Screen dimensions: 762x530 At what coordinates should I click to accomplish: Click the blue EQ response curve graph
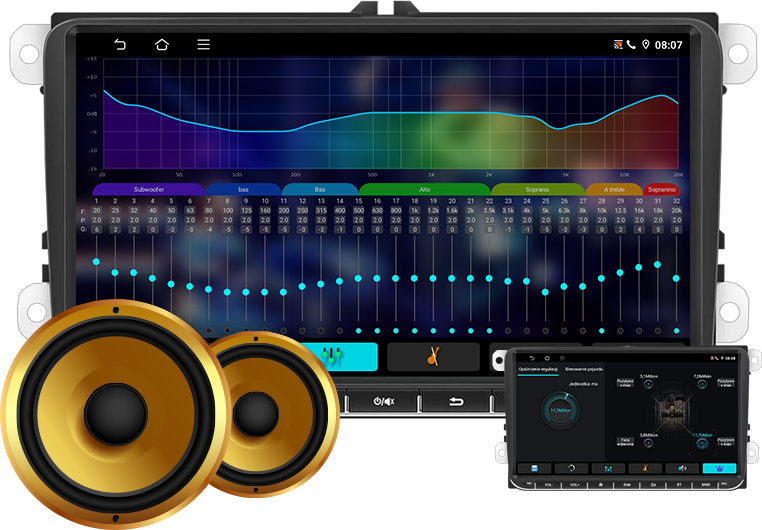tap(390, 115)
